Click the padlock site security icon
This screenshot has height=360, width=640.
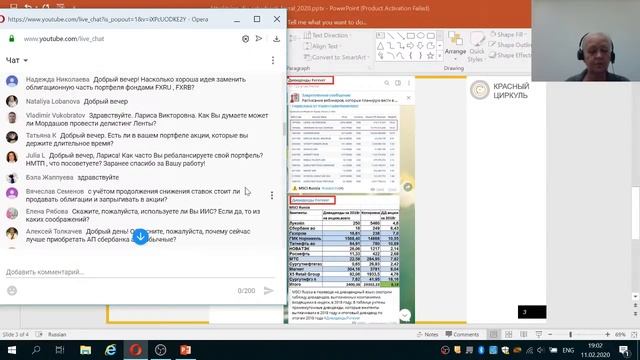point(11,39)
